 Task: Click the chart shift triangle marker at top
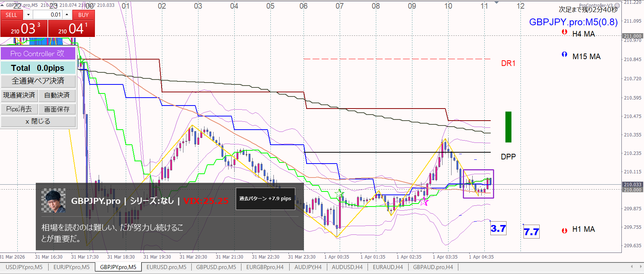click(496, 3)
